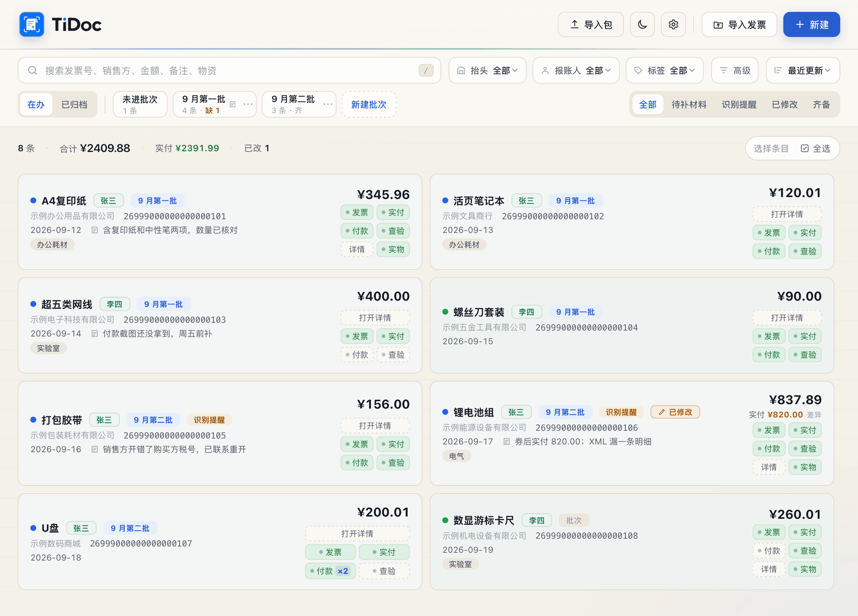Click the 已修改 pencil badge on 锂电池组
Viewport: 858px width, 616px height.
pyautogui.click(x=675, y=412)
